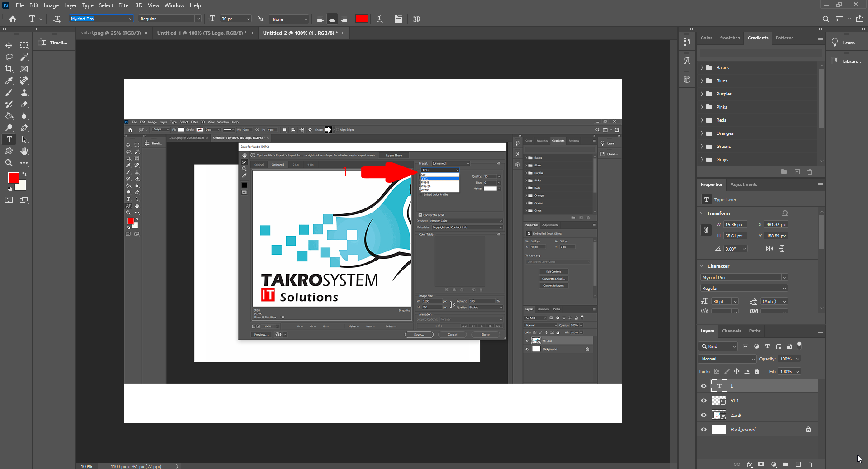Click the 3D text button
Screen dimensions: 868x469
(416, 19)
